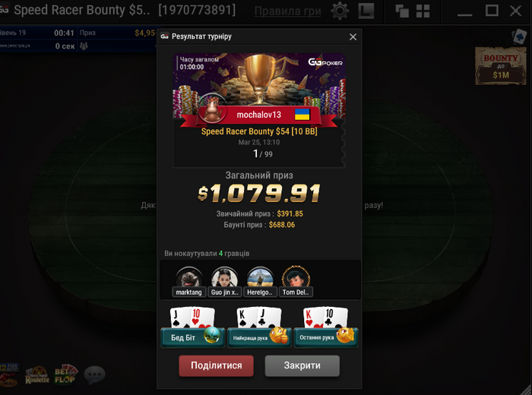The height and width of the screenshot is (395, 532).
Task: Click the Закрити button
Action: point(302,365)
